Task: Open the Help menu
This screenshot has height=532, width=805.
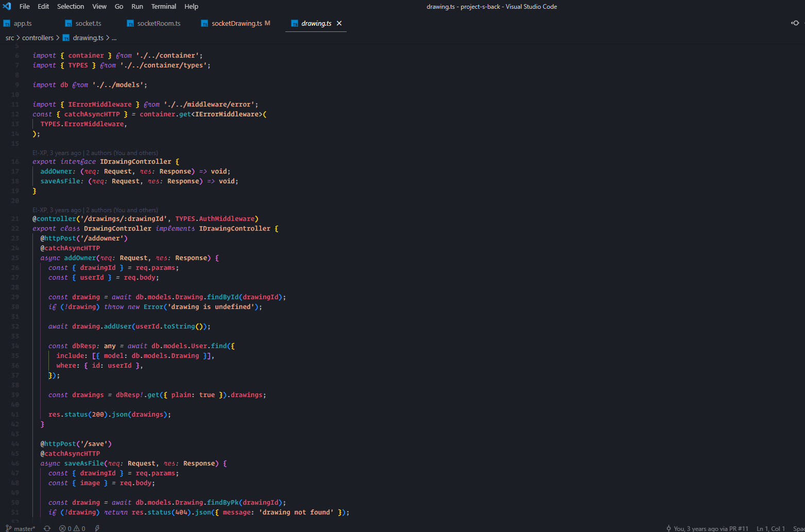Action: (x=192, y=6)
